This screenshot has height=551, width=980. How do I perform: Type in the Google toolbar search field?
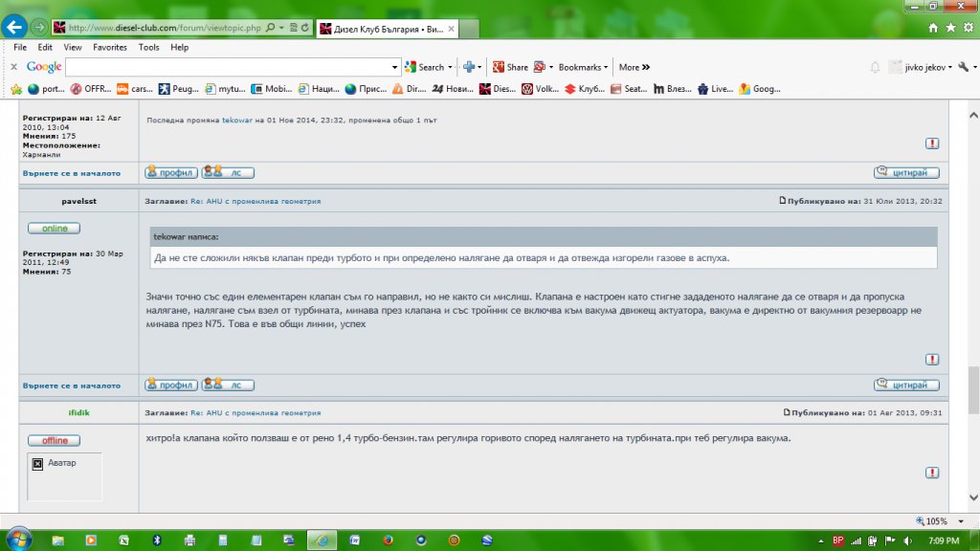[x=228, y=67]
